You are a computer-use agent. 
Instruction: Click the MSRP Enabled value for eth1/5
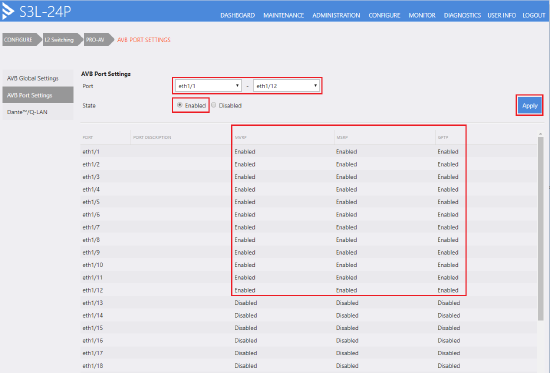346,202
